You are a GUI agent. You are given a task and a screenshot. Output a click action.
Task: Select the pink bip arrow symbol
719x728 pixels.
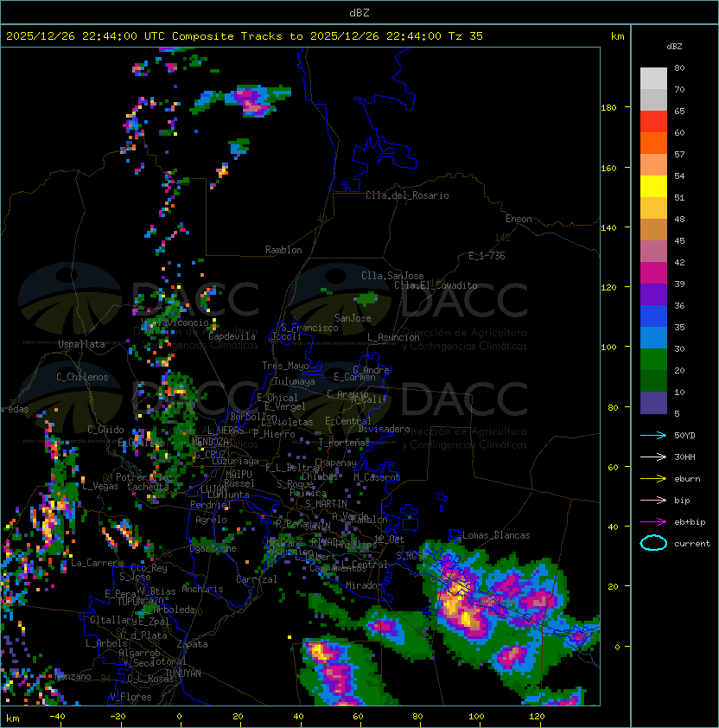pyautogui.click(x=653, y=500)
